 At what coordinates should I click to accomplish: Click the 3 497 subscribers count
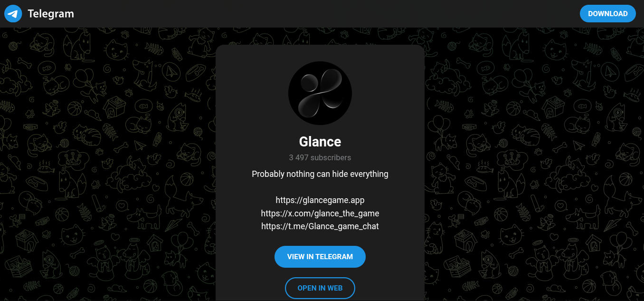pyautogui.click(x=320, y=157)
